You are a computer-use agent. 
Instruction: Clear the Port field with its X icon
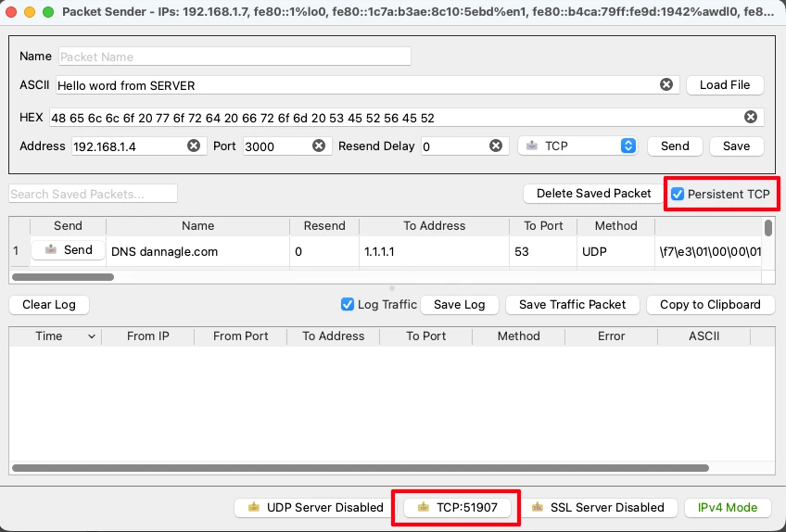tap(319, 146)
